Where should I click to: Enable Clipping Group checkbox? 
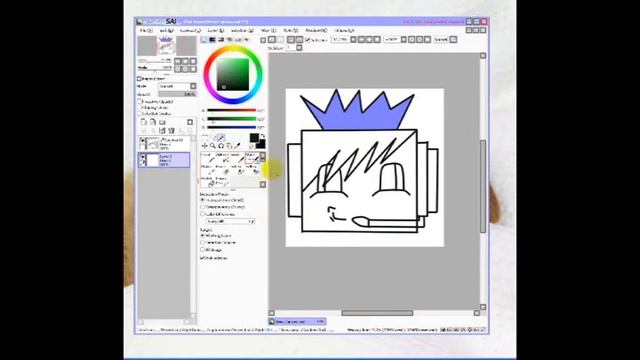tap(140, 107)
